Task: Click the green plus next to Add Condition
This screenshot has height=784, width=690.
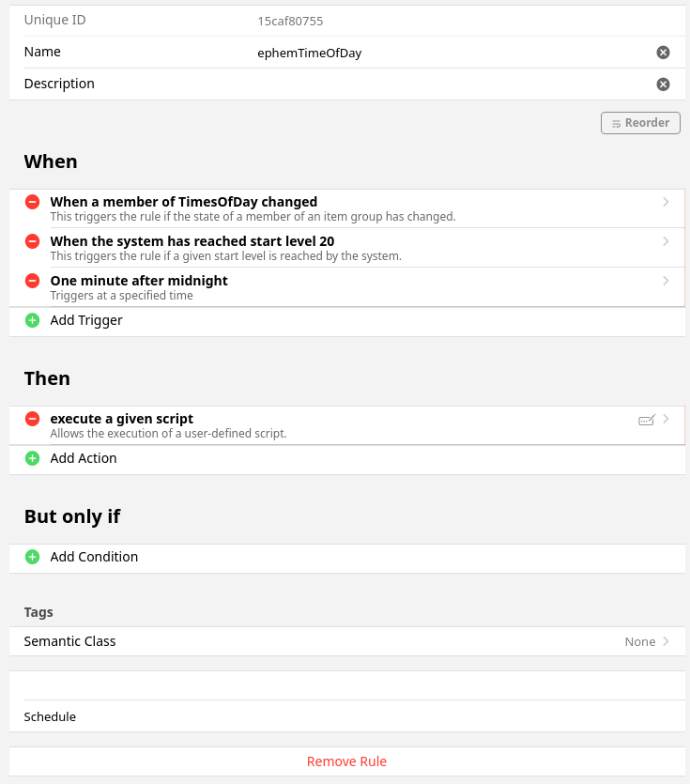Action: click(32, 557)
